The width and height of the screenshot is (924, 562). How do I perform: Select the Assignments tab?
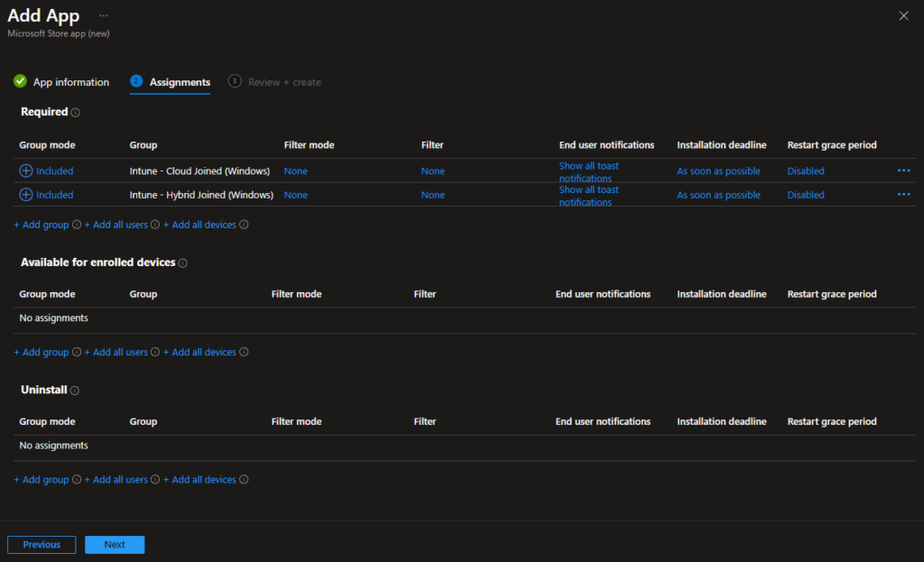(170, 81)
